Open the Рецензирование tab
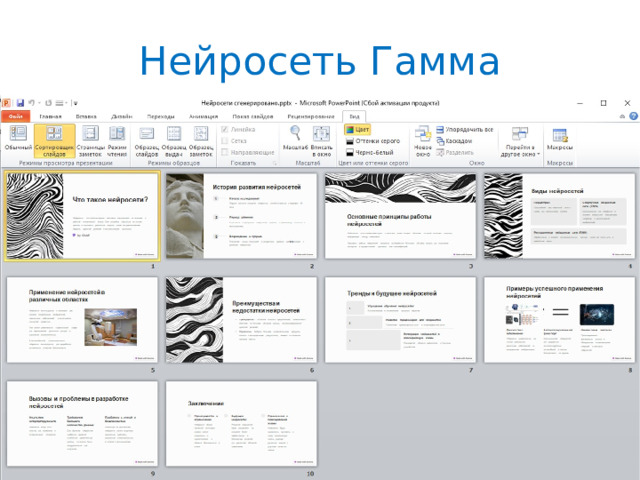Viewport: 640px width, 480px height. tap(311, 116)
